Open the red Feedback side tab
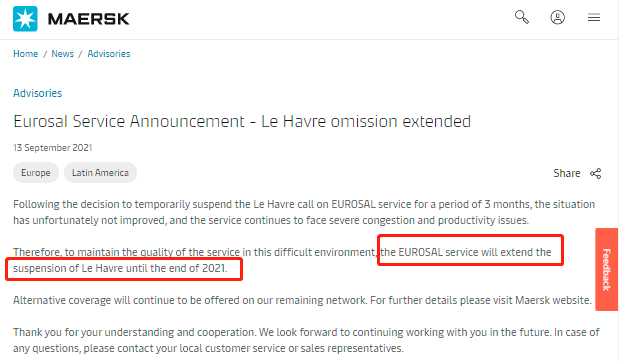This screenshot has width=619, height=363. pyautogui.click(x=607, y=269)
